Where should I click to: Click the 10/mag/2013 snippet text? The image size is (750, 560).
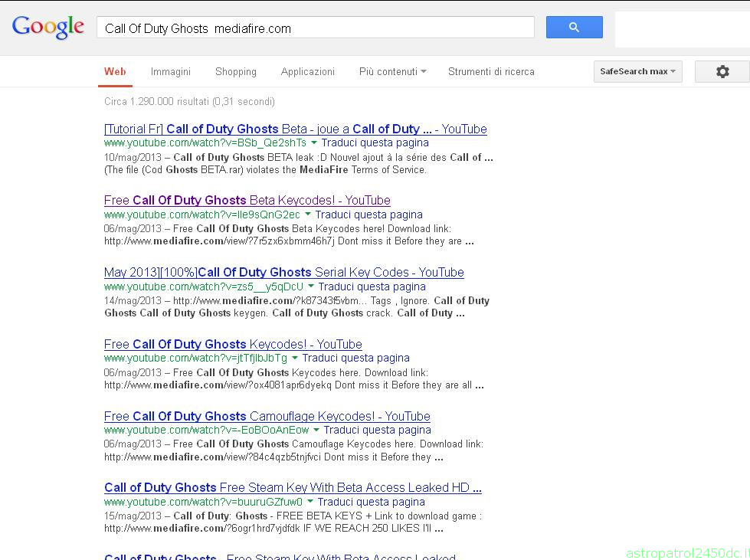[x=299, y=163]
